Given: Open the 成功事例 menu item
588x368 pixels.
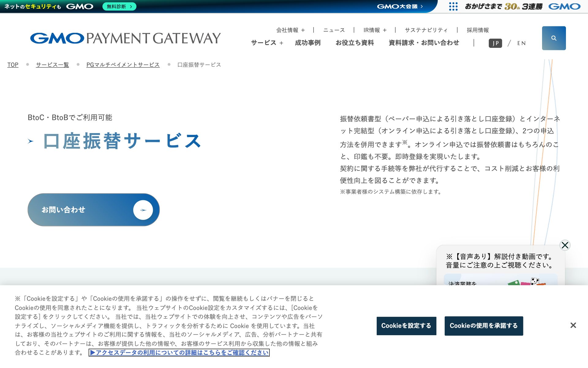Looking at the screenshot, I should 307,43.
